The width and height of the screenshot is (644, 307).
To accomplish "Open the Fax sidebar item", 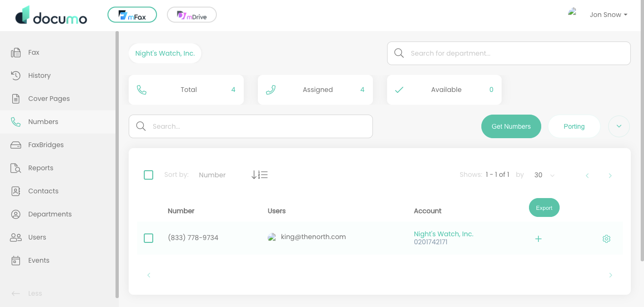I will (x=33, y=52).
